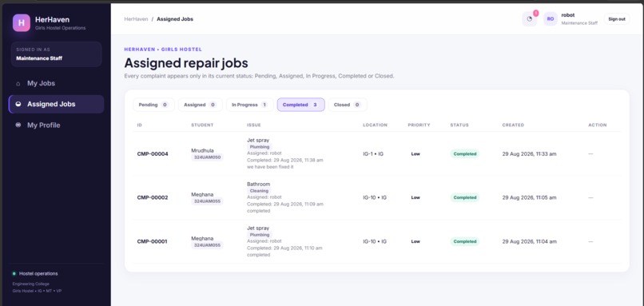
Task: Click the Plumbing tag in CMP-00004 row
Action: click(260, 147)
